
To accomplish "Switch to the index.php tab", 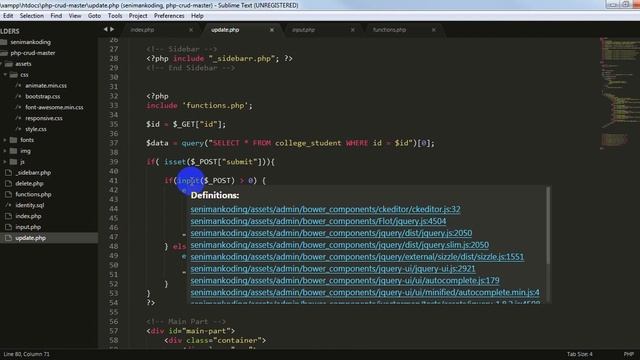I will pos(142,30).
